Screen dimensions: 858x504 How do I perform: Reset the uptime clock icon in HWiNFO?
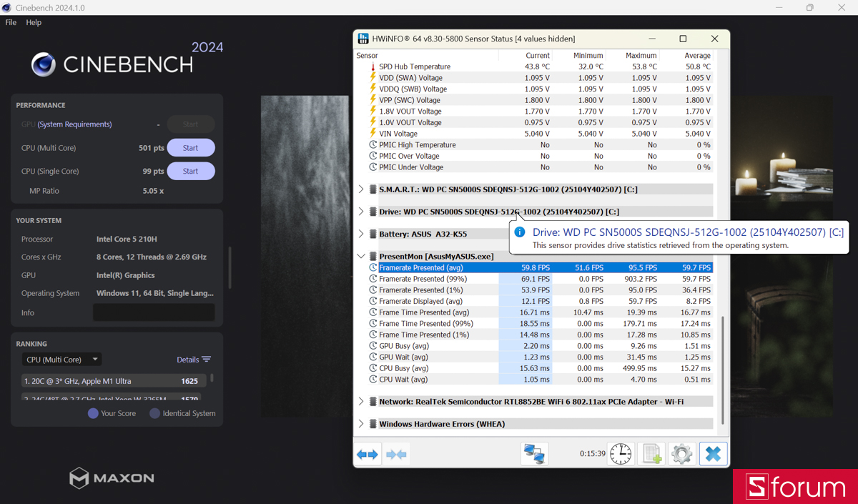click(x=620, y=453)
